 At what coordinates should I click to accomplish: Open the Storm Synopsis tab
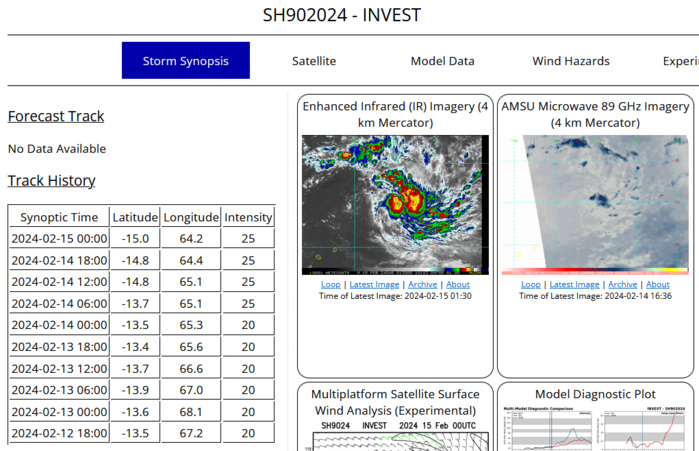pos(185,61)
